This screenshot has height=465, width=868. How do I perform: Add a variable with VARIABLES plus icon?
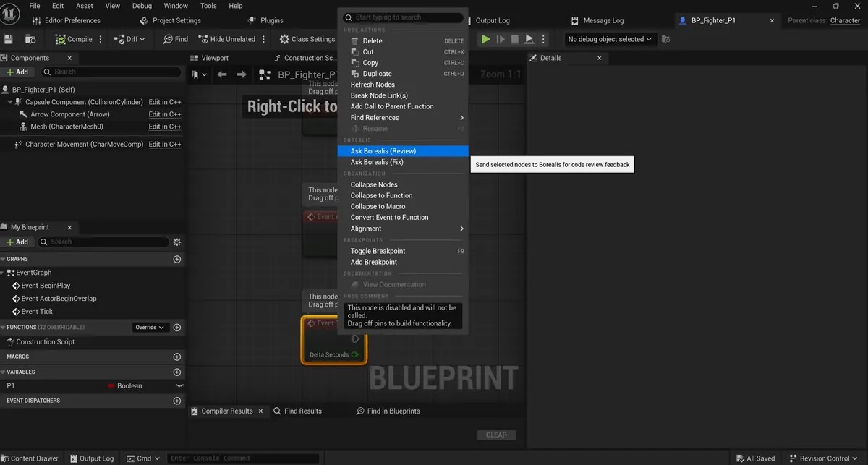click(x=177, y=372)
